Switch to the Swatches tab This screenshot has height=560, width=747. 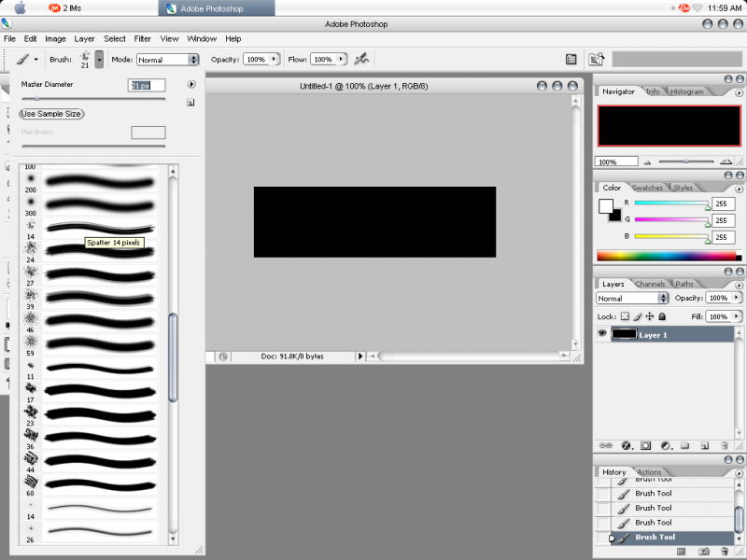(x=647, y=188)
